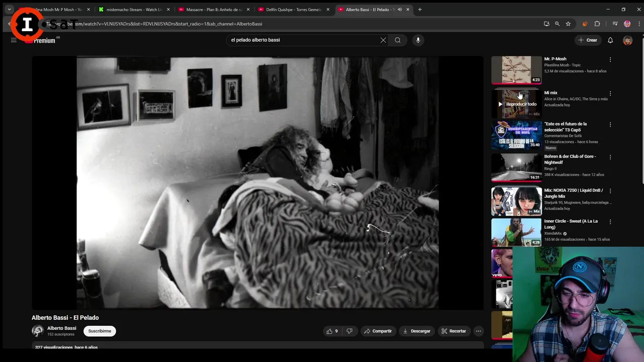Click the Compartir share button
Screen dimensions: 644x362
(x=378, y=331)
